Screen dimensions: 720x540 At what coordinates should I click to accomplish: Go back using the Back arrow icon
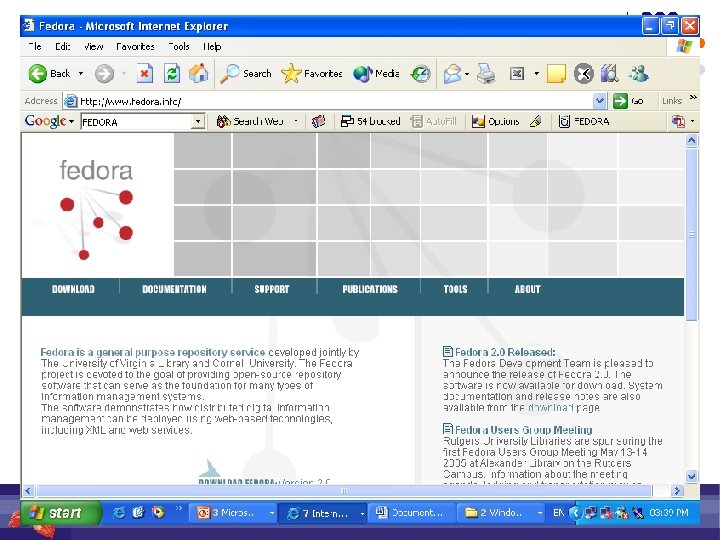[x=38, y=73]
